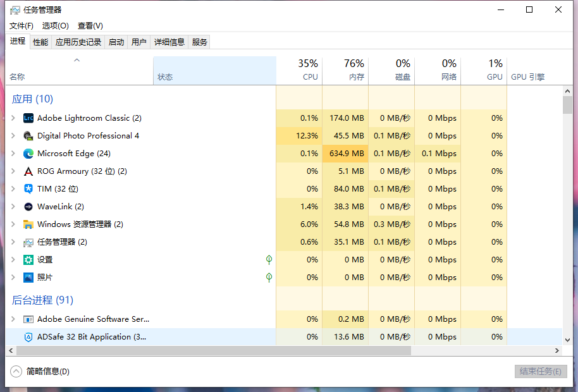Click the horizontal scrollbar right arrow
Image resolution: width=578 pixels, height=392 pixels.
[x=557, y=350]
